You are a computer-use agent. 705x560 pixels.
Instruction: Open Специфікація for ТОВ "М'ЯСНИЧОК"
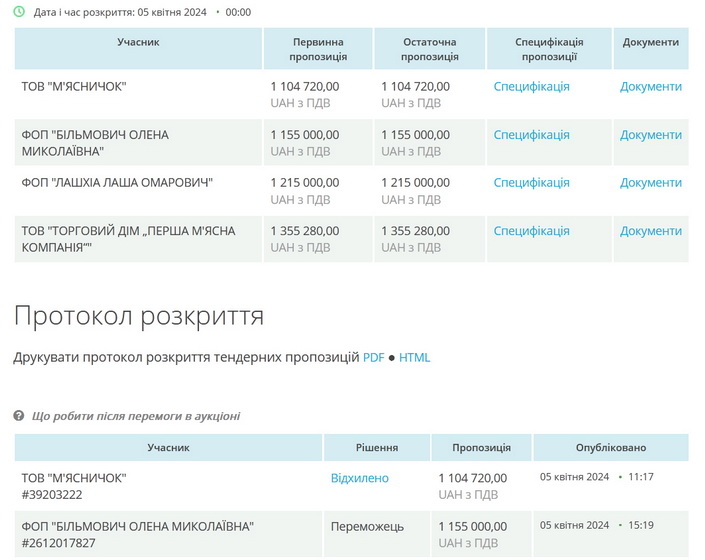point(531,87)
